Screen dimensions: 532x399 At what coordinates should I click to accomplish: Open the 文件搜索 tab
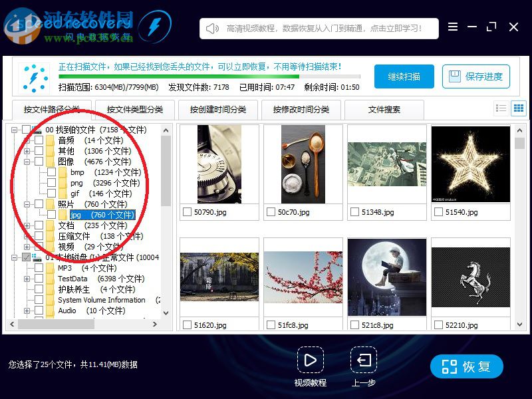[x=384, y=110]
